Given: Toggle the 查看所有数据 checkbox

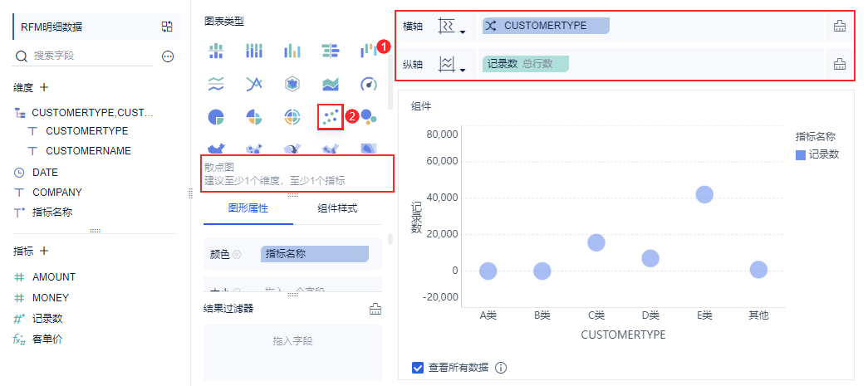Looking at the screenshot, I should point(418,367).
